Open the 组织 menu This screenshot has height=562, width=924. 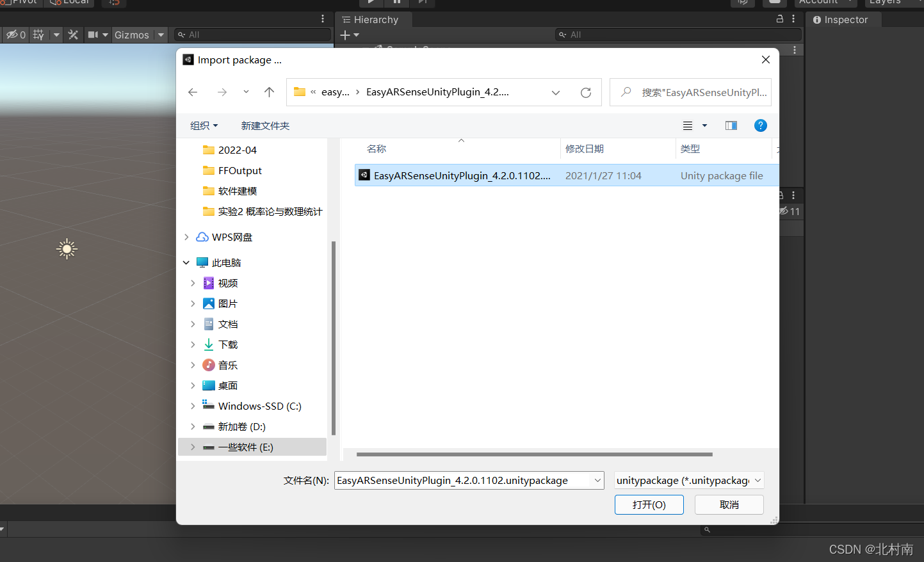[204, 125]
